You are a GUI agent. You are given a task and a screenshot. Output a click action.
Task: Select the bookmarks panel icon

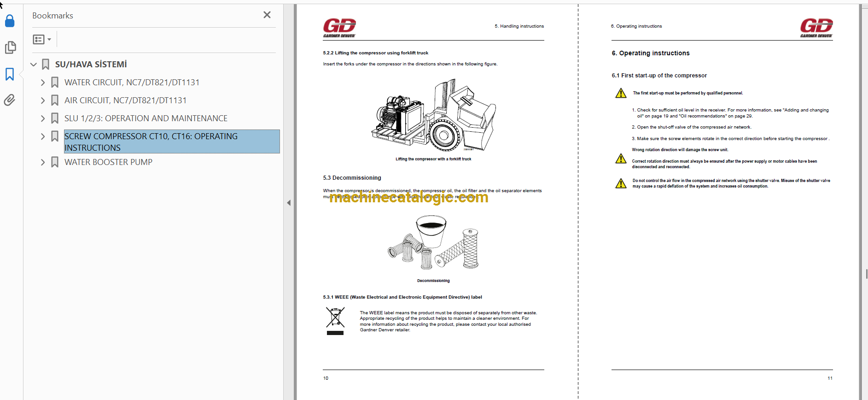click(10, 74)
